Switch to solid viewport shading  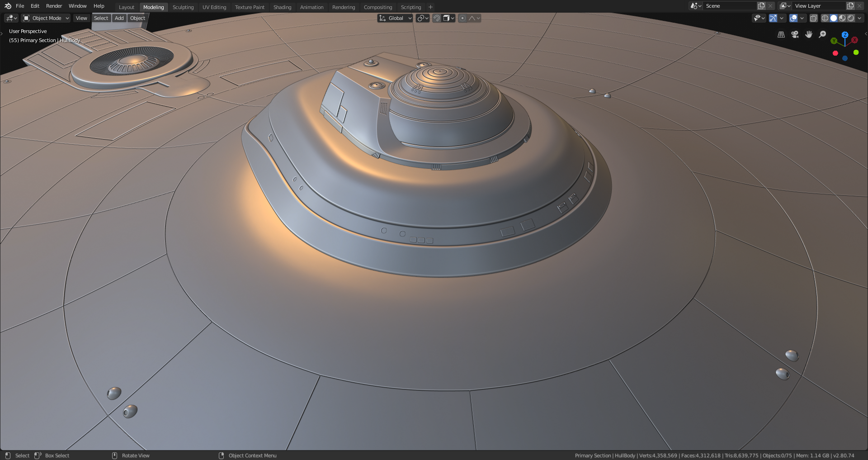(834, 18)
